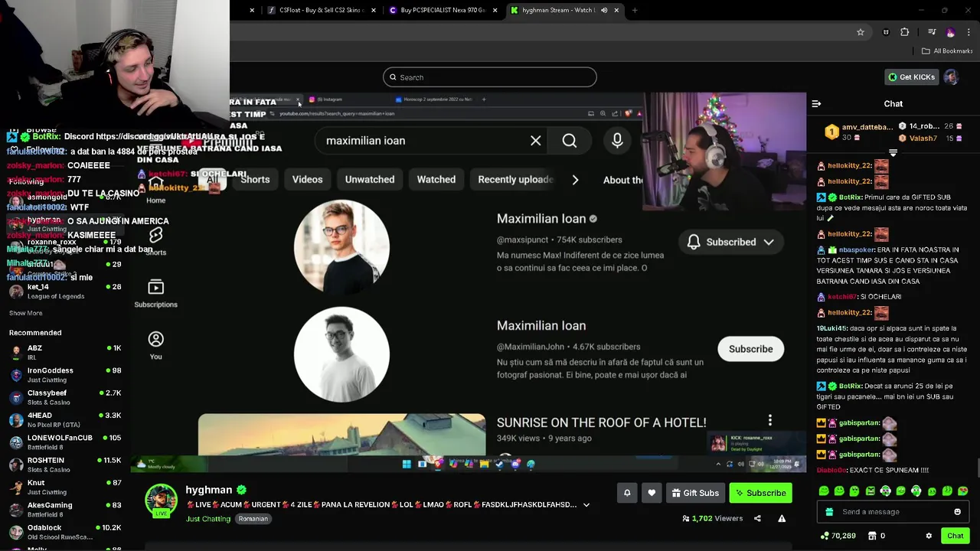
Task: Expand the stream title dropdown chevron
Action: pos(586,505)
